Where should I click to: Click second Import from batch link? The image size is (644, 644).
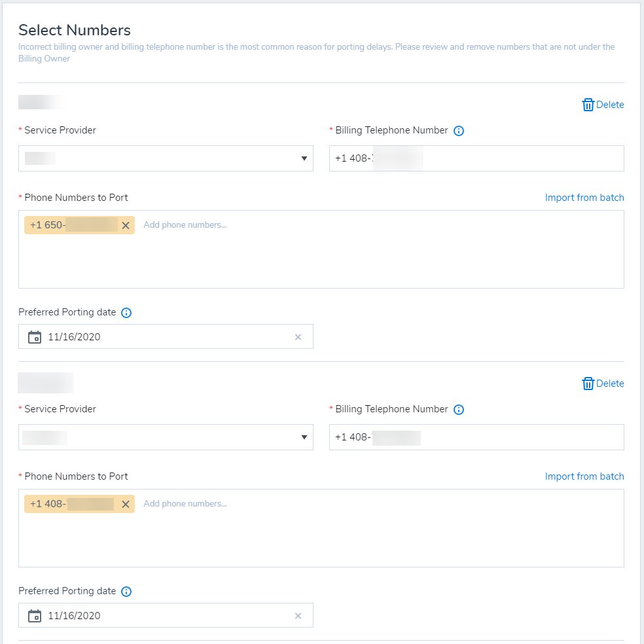point(584,476)
